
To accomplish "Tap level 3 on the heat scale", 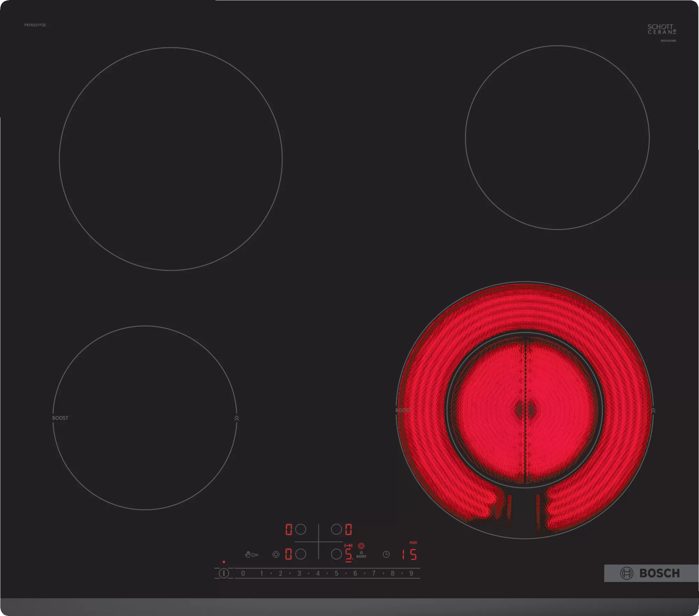I will coord(299,573).
